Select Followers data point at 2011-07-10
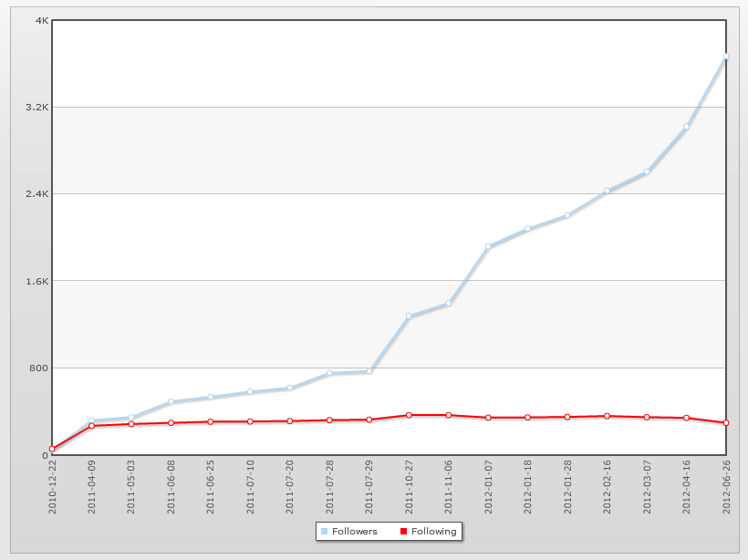 click(250, 391)
